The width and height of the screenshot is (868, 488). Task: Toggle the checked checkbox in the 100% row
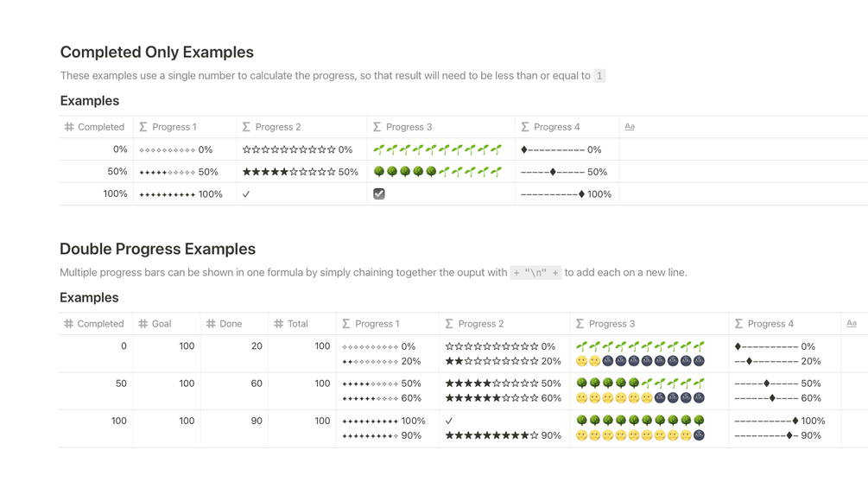pyautogui.click(x=379, y=194)
